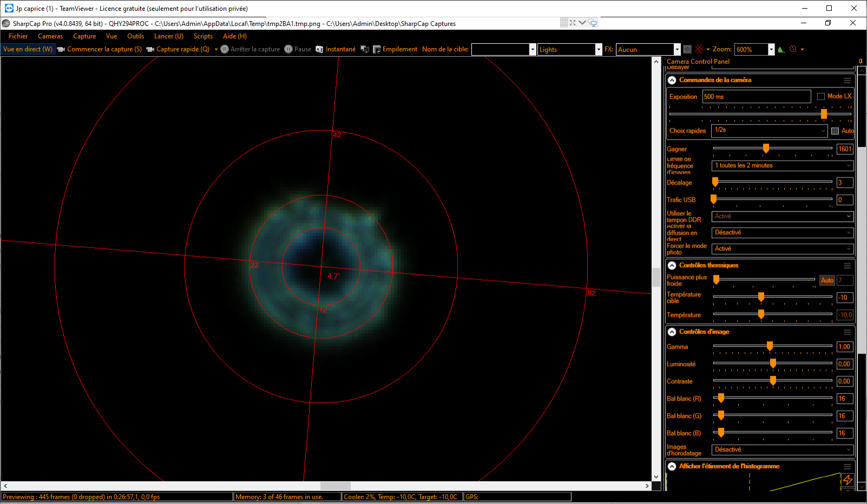Click the TeamViewer fullscreen arrows icon
This screenshot has width=867, height=504.
pyautogui.click(x=573, y=23)
